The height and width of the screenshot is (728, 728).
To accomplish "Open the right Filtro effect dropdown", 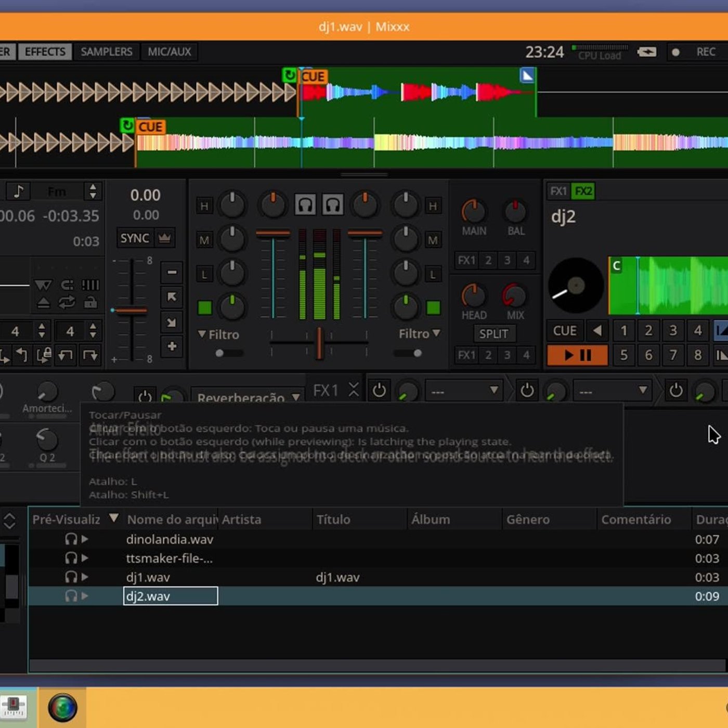I will [x=419, y=333].
